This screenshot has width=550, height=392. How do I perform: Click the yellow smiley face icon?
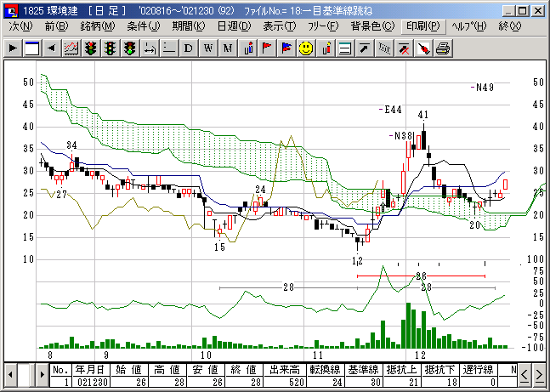tap(306, 48)
